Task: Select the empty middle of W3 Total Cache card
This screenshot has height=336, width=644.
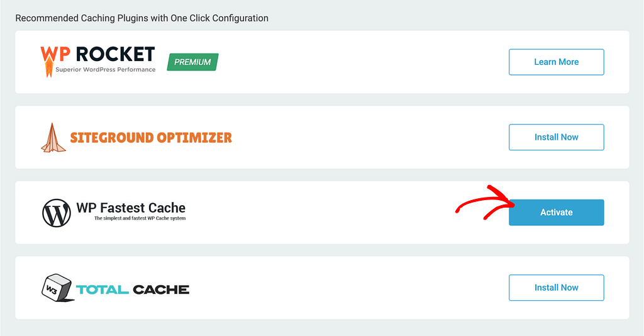Action: [x=349, y=288]
